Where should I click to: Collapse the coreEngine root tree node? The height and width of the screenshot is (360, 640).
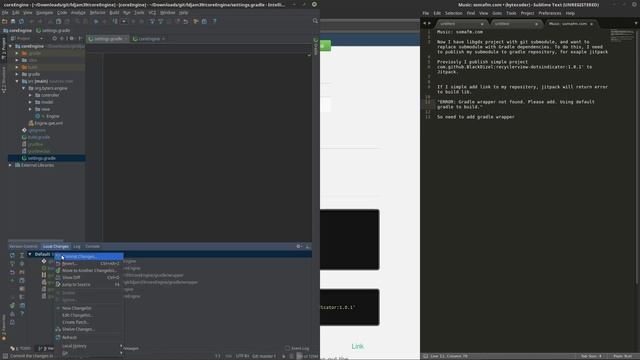click(x=11, y=46)
